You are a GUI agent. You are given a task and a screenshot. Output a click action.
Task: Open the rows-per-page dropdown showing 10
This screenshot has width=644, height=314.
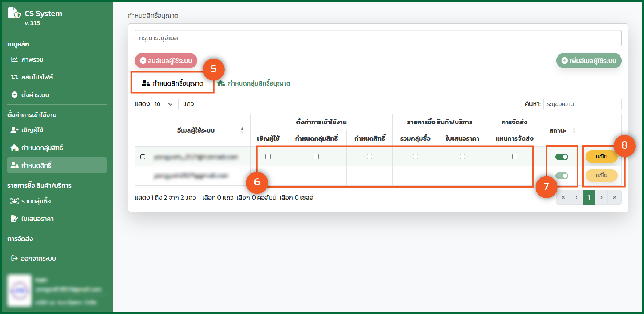[164, 104]
